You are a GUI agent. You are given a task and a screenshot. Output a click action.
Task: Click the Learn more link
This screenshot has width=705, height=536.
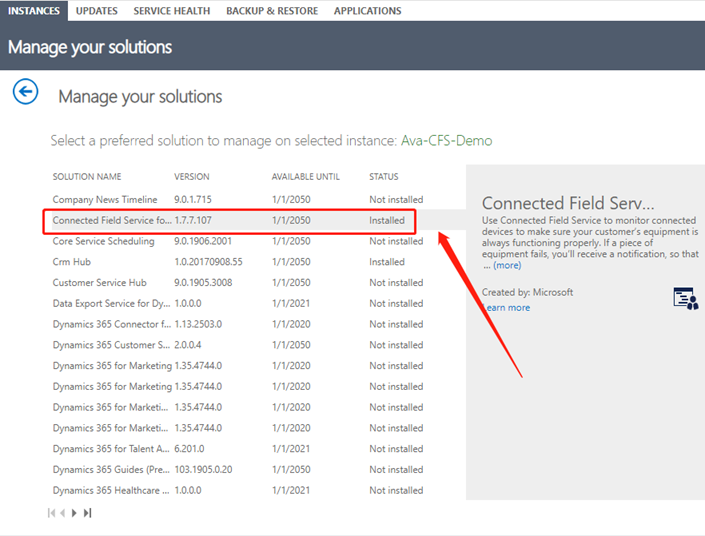point(506,308)
